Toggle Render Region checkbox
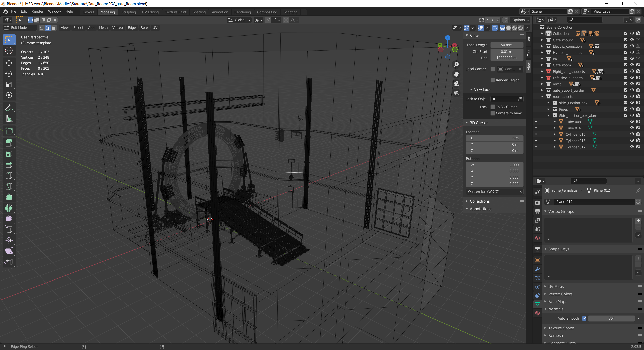Image resolution: width=644 pixels, height=350 pixels. pyautogui.click(x=493, y=80)
